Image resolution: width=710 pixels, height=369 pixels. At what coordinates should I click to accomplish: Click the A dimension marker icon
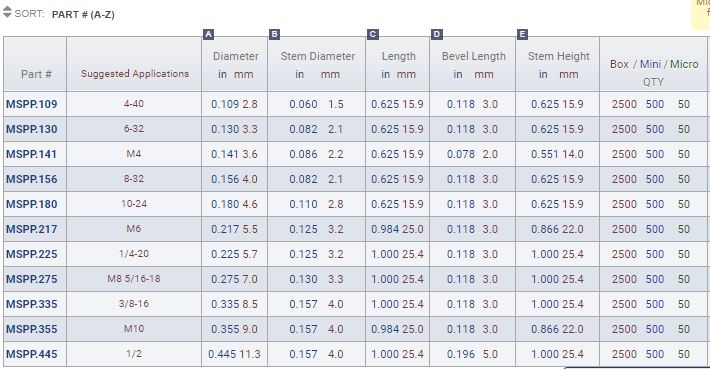[x=208, y=34]
